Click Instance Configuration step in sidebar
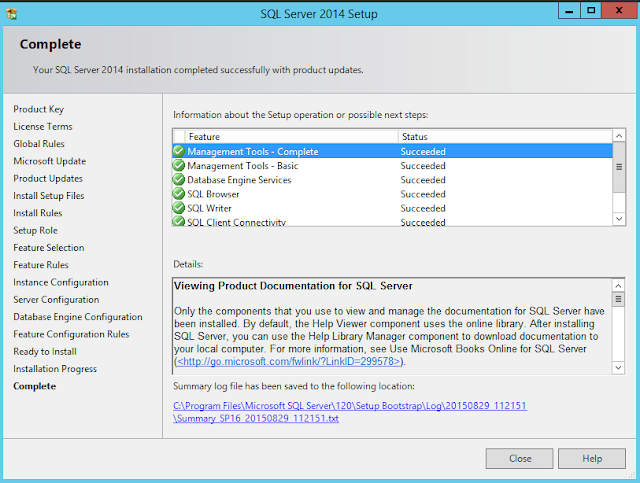The width and height of the screenshot is (640, 483). click(61, 282)
